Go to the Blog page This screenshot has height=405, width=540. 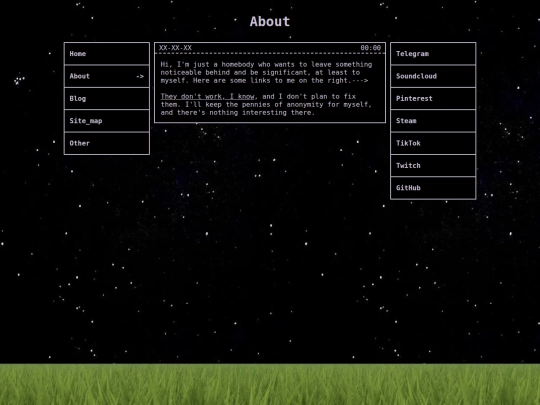click(x=107, y=98)
